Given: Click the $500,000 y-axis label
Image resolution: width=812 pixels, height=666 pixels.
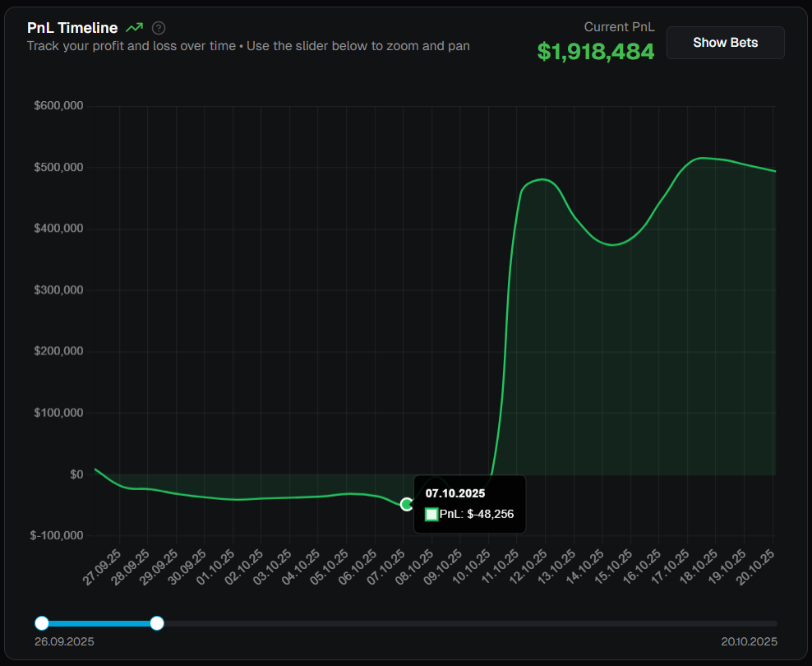Looking at the screenshot, I should pyautogui.click(x=58, y=168).
